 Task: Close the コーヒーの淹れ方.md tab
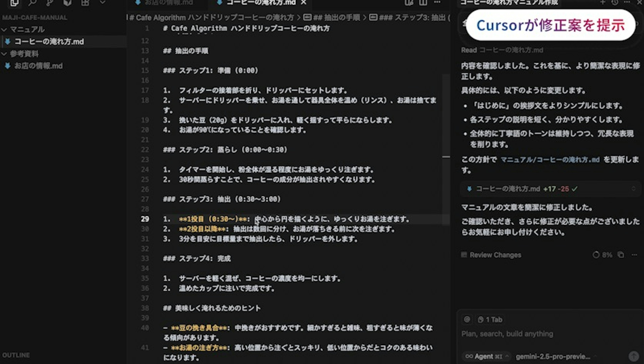(x=304, y=3)
